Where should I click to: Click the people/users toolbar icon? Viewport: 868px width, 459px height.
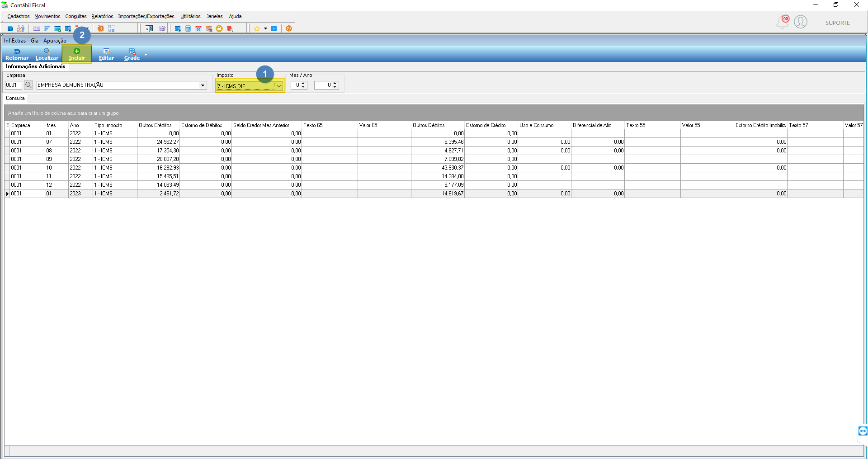[x=21, y=28]
